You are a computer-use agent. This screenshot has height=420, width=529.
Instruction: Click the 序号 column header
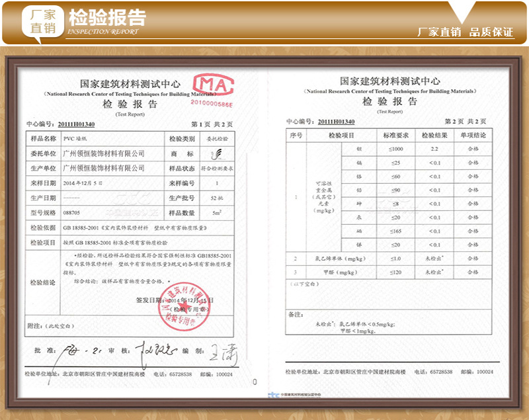296,136
